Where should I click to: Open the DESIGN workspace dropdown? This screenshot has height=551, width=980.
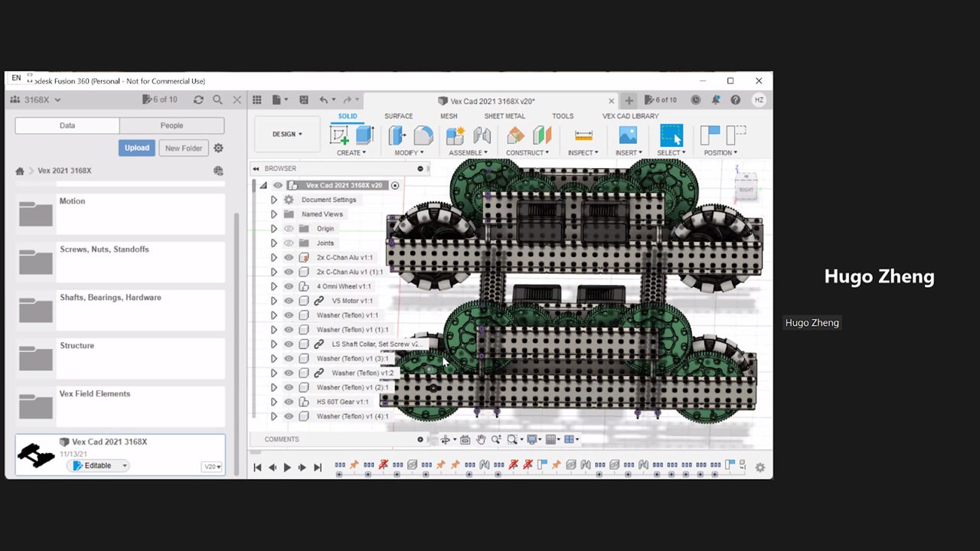tap(287, 134)
